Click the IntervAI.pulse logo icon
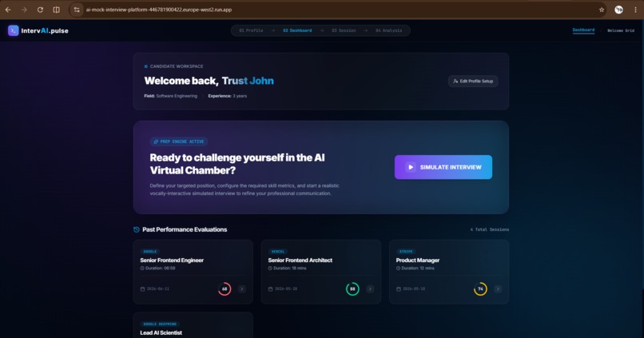 tap(13, 30)
